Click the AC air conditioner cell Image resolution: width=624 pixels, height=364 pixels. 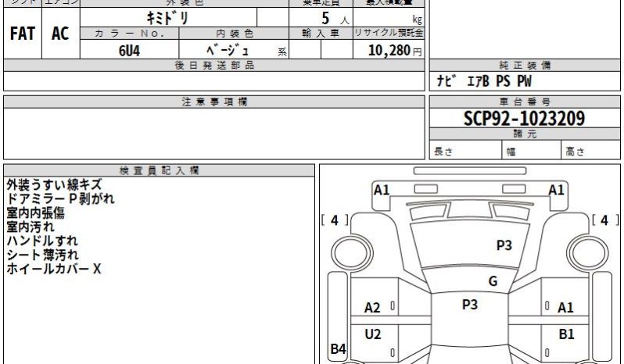[60, 34]
